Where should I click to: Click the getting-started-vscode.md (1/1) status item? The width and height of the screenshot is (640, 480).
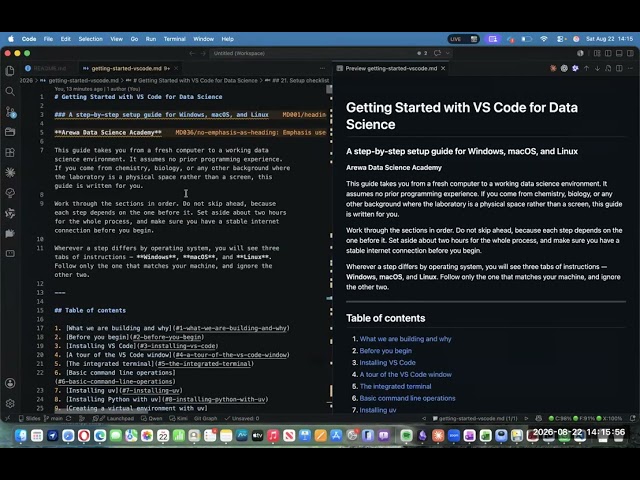(475, 418)
